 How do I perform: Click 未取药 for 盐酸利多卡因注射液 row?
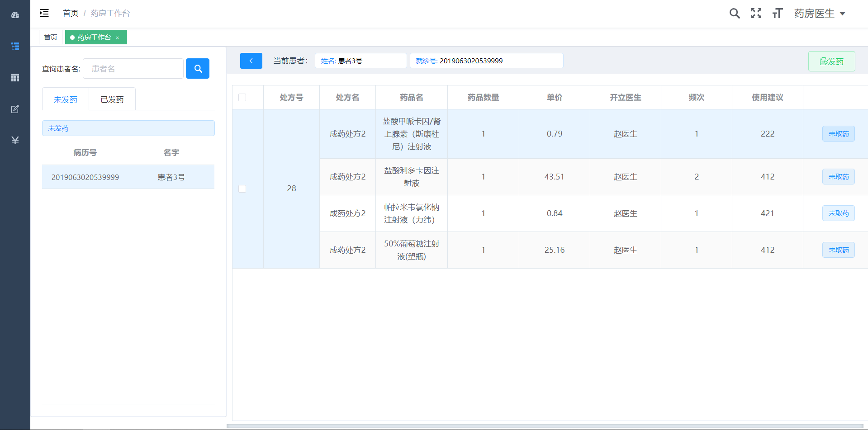point(839,177)
